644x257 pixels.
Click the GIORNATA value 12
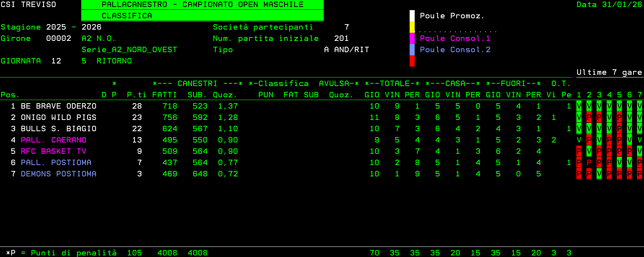pyautogui.click(x=56, y=61)
